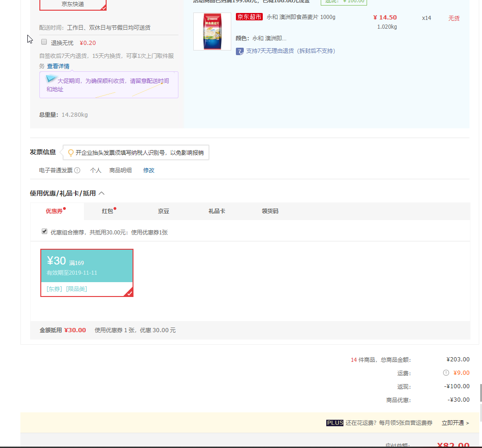
Task: Uncheck the 优惠组合推荐 checkbox
Action: point(44,231)
